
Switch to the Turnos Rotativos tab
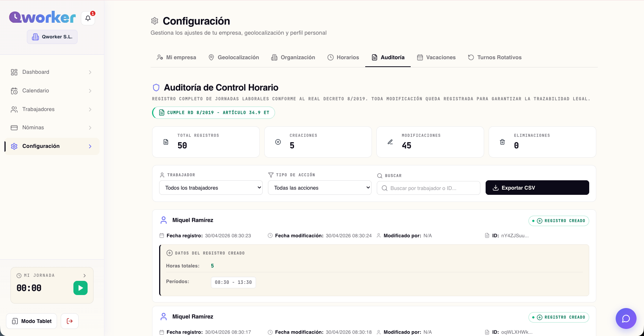pos(495,57)
